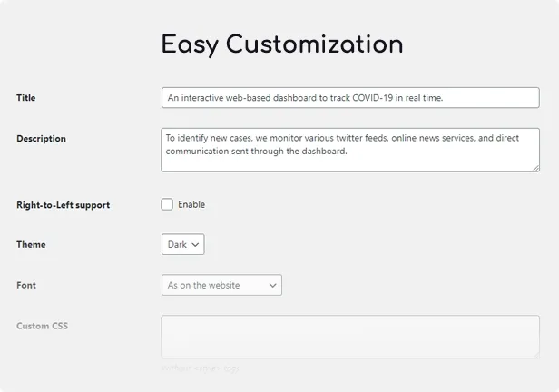Click the Easy Customization heading
Image resolution: width=559 pixels, height=392 pixels.
(282, 44)
